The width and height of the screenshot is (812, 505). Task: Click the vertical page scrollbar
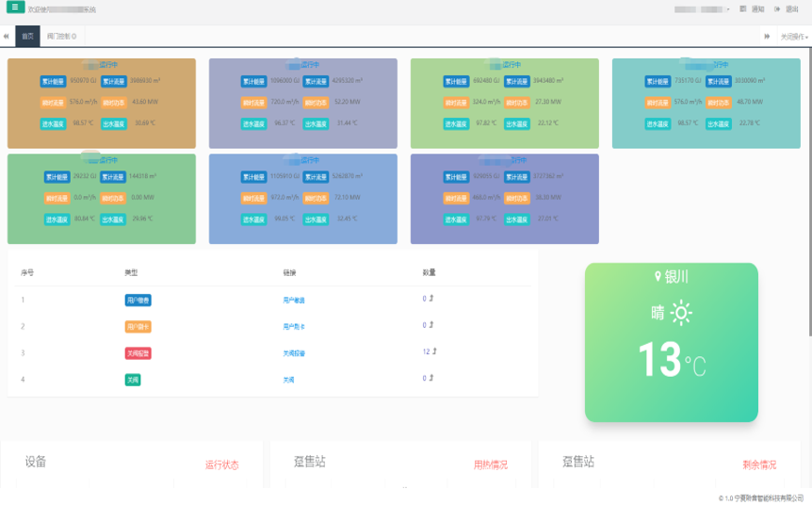(x=808, y=188)
